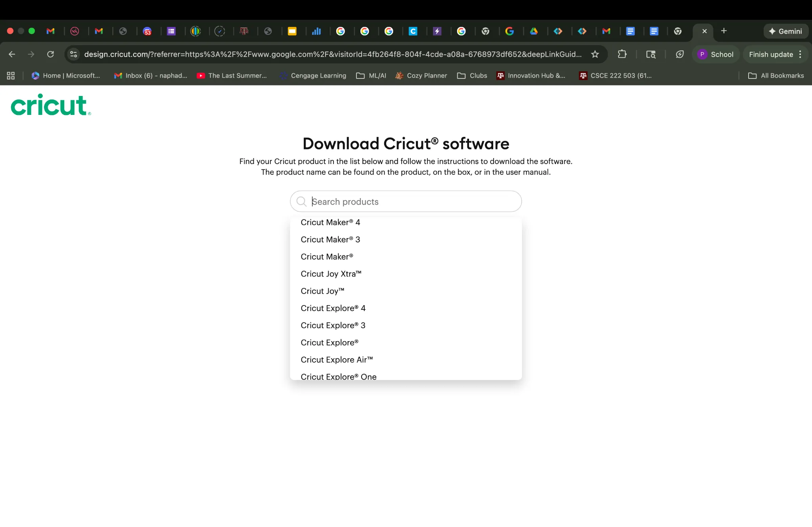Screen dimensions: 812x527
Task: Open Chrome's three-dot menu
Action: click(x=800, y=54)
